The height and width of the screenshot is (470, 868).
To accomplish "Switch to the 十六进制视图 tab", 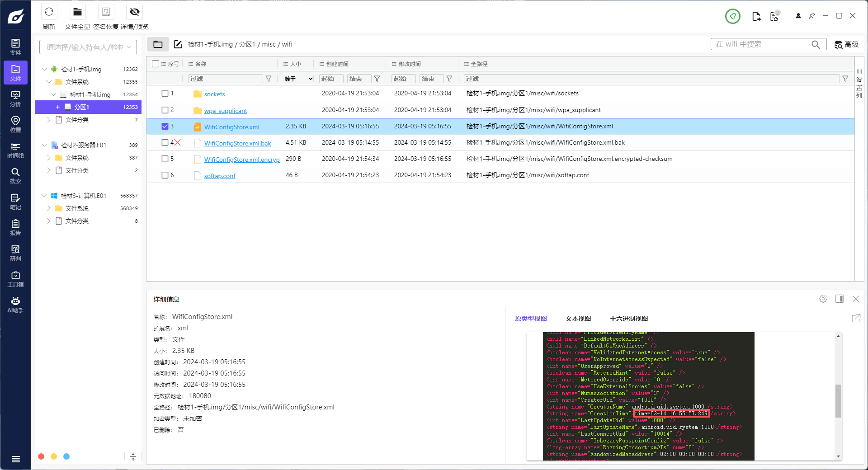I will (x=629, y=319).
